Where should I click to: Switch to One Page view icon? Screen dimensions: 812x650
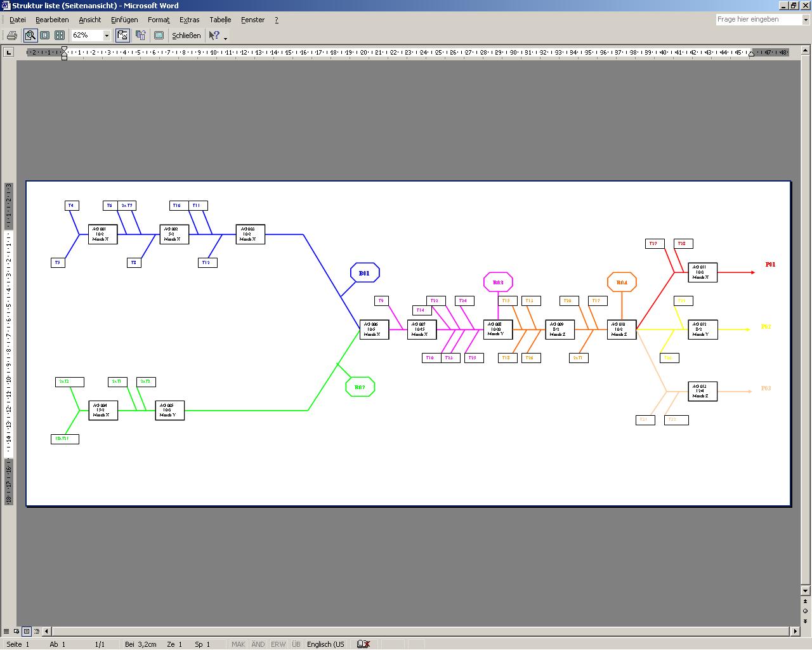tap(45, 36)
